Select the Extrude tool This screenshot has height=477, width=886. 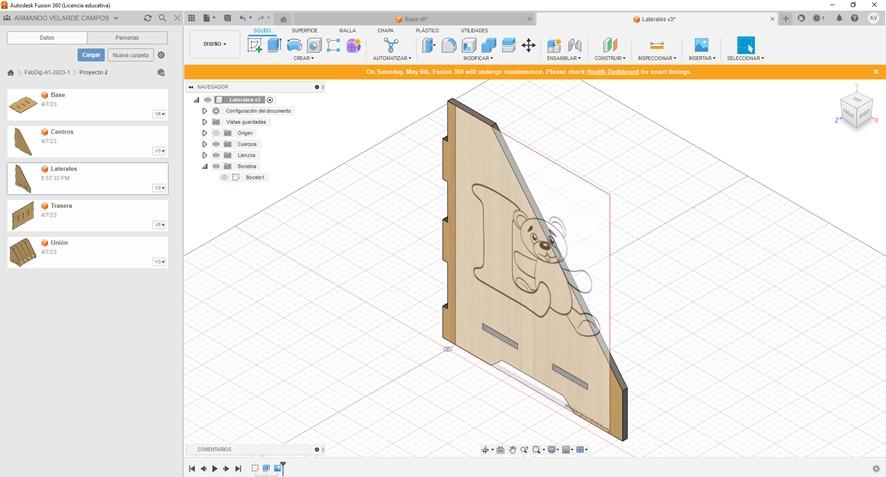click(274, 45)
